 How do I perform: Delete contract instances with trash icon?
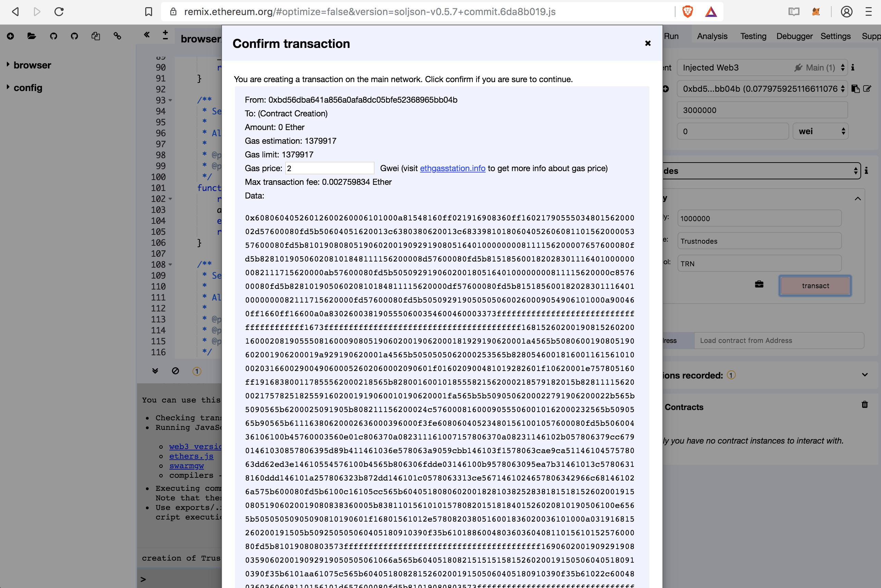(865, 404)
